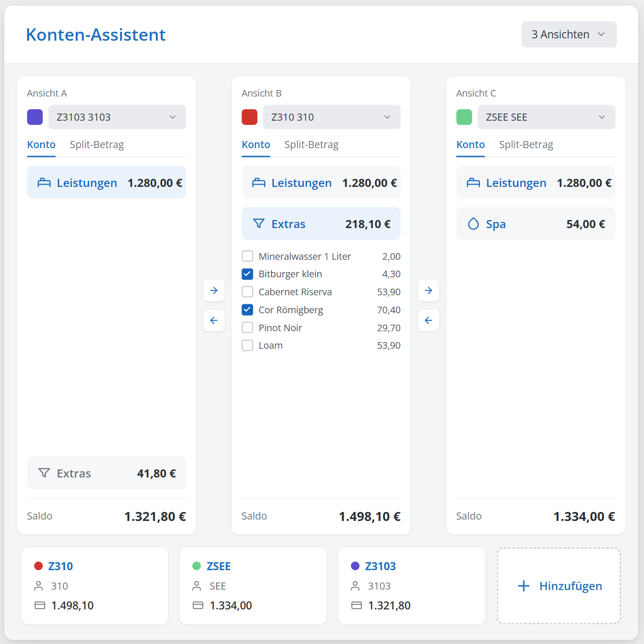644x644 pixels.
Task: Click the Hinzufügen button
Action: pyautogui.click(x=559, y=586)
